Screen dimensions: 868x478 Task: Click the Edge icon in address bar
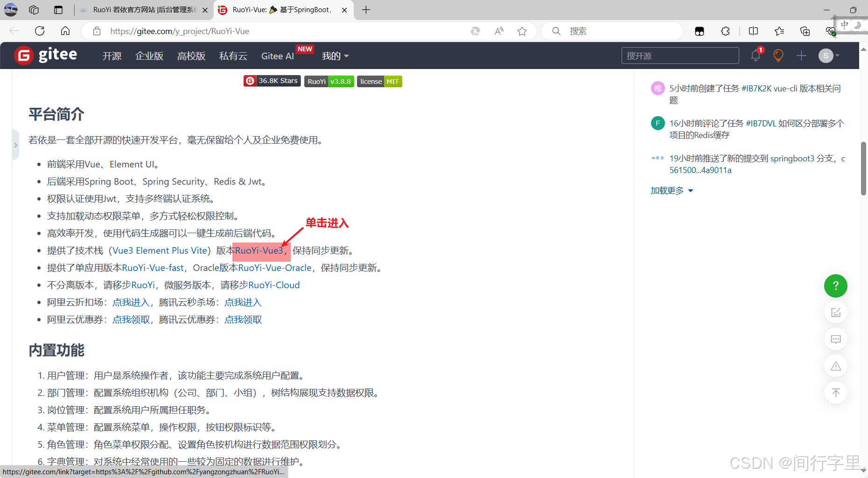pyautogui.click(x=475, y=31)
